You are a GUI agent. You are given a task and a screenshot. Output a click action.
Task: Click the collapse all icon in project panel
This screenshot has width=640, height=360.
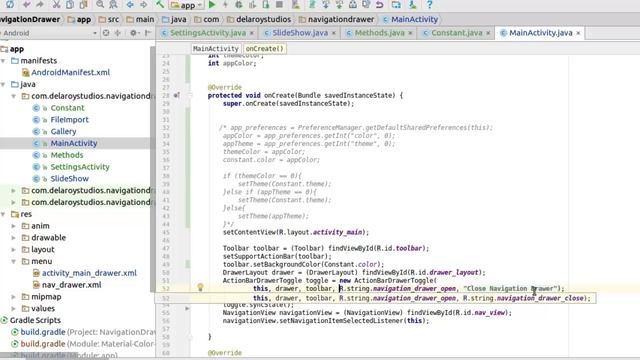(118, 33)
